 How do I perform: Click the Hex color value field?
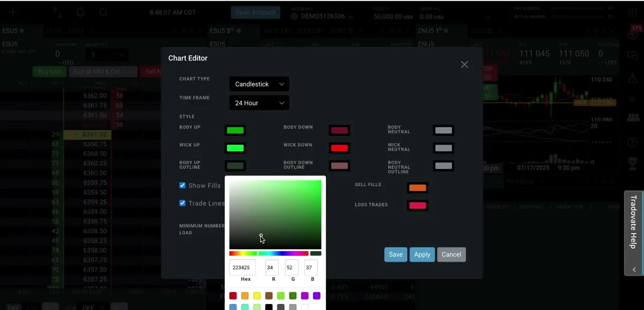pyautogui.click(x=243, y=268)
